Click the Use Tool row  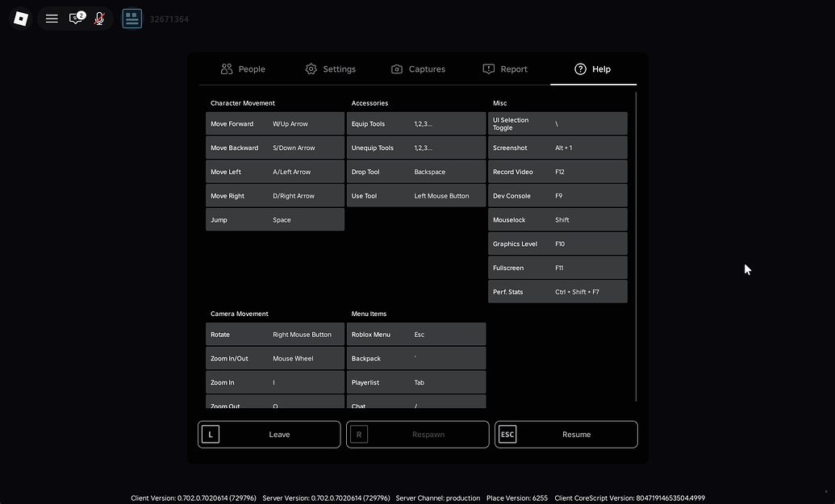416,195
